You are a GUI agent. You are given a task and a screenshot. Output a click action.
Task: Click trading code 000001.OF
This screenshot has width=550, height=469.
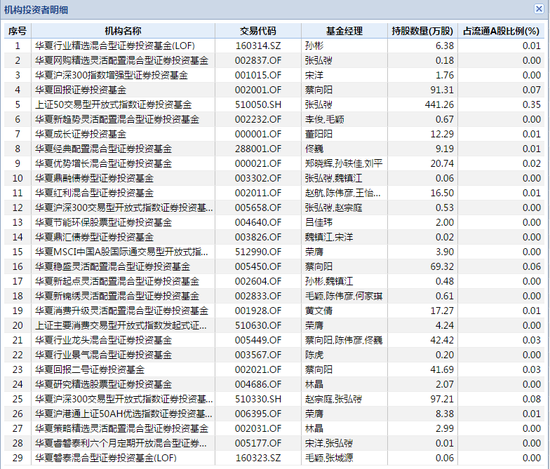pos(258,134)
